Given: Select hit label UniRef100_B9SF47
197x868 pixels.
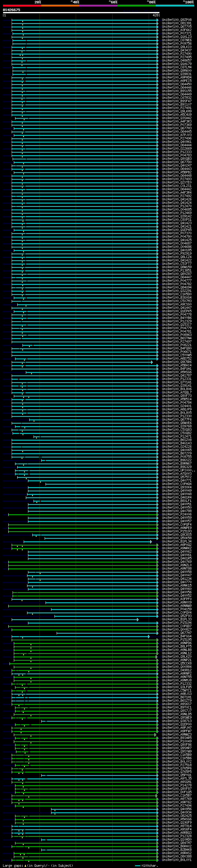Looking at the screenshot, I should click(176, 101).
